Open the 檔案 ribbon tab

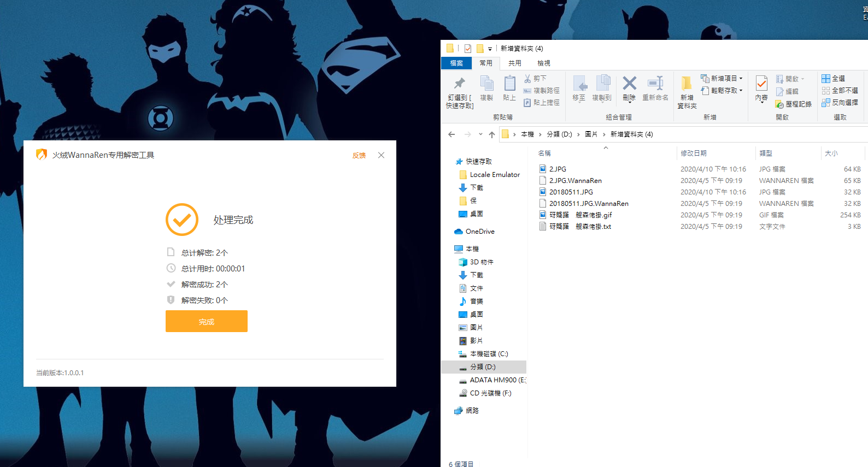pyautogui.click(x=456, y=63)
